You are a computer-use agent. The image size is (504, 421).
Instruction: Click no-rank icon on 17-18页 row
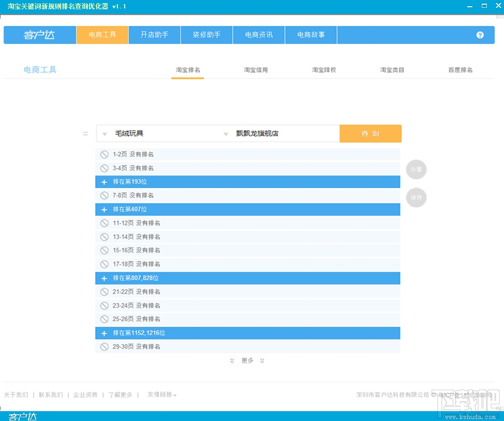pos(104,265)
